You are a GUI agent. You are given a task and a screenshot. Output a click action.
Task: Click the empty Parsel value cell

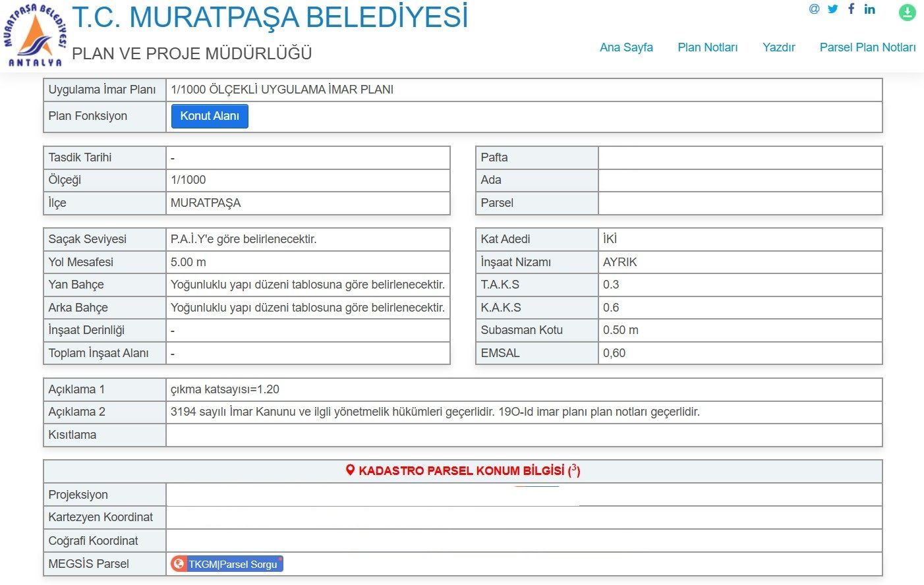739,203
